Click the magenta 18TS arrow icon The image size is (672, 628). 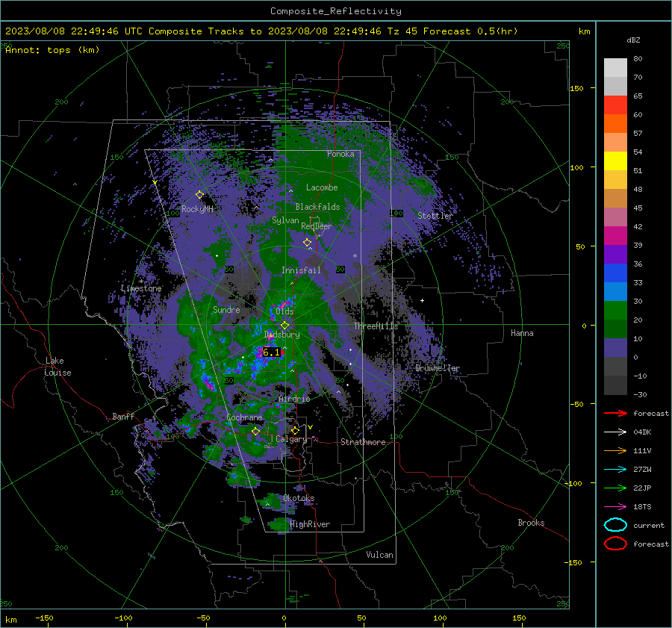coord(615,507)
